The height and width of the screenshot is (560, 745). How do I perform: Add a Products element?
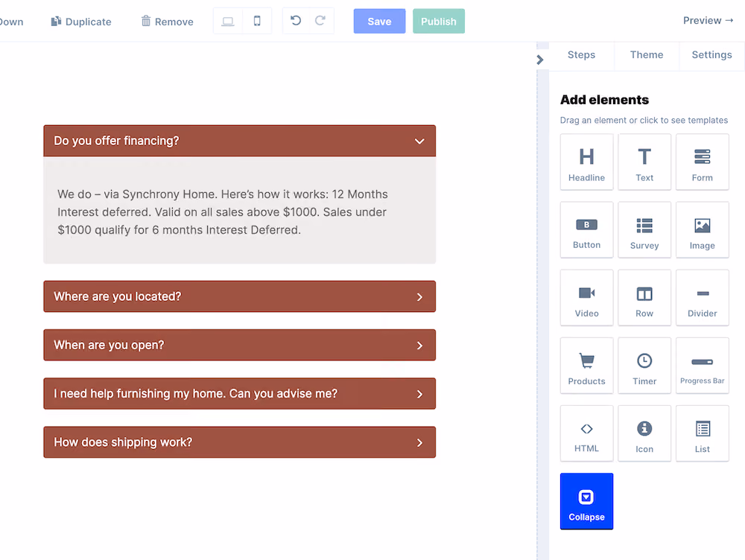coord(586,366)
